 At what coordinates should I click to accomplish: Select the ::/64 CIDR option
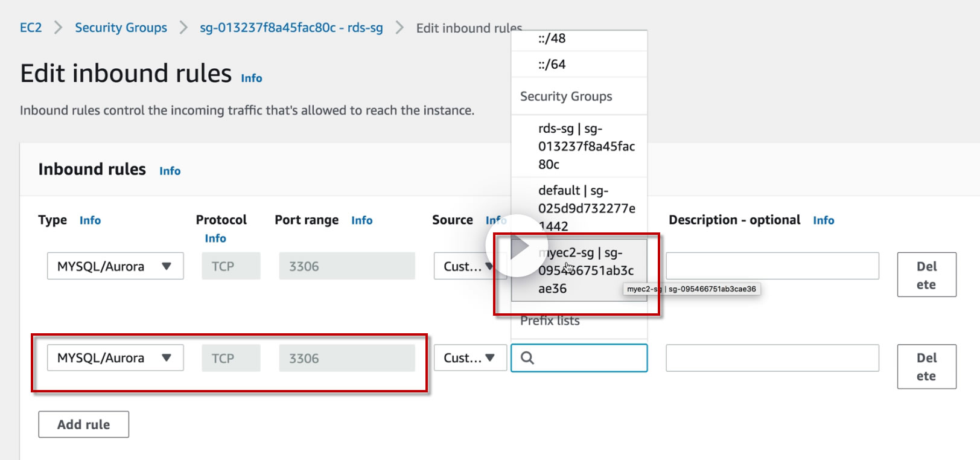552,65
